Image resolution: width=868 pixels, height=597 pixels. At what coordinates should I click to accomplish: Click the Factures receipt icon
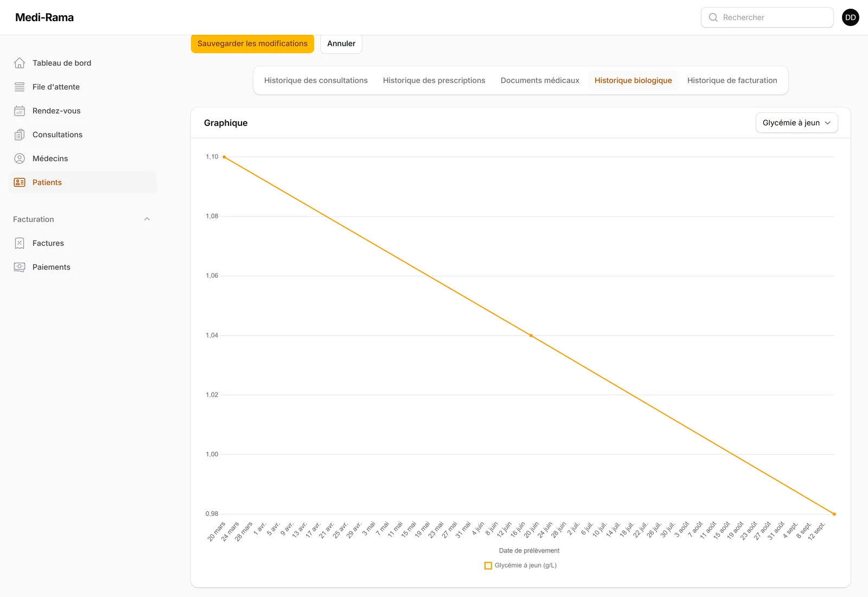click(x=20, y=243)
